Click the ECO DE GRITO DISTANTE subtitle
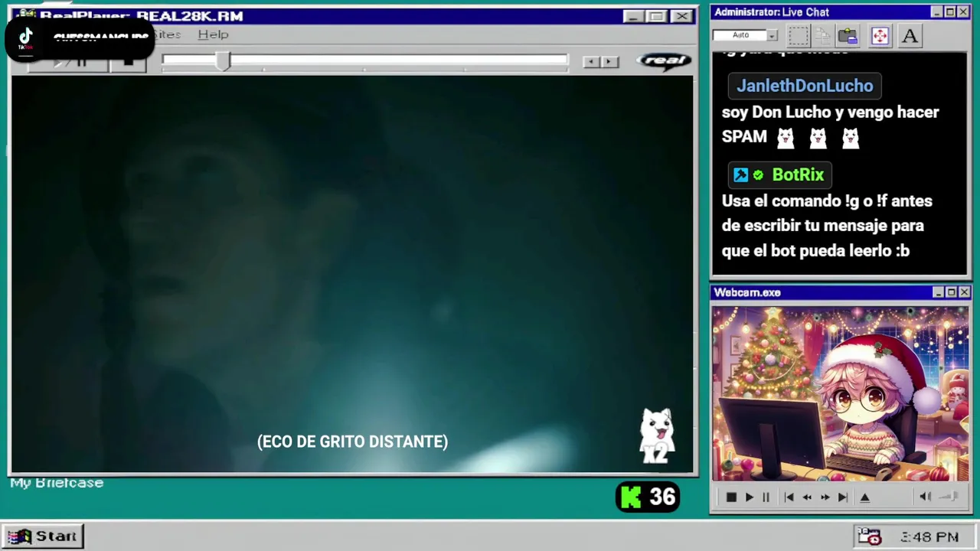 pos(353,442)
